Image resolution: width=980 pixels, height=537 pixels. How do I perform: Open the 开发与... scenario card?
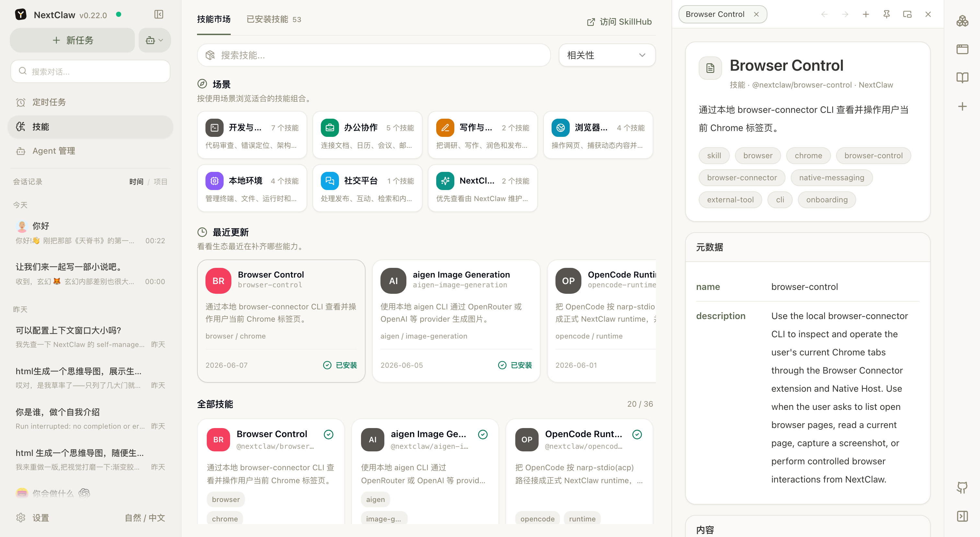(x=252, y=135)
